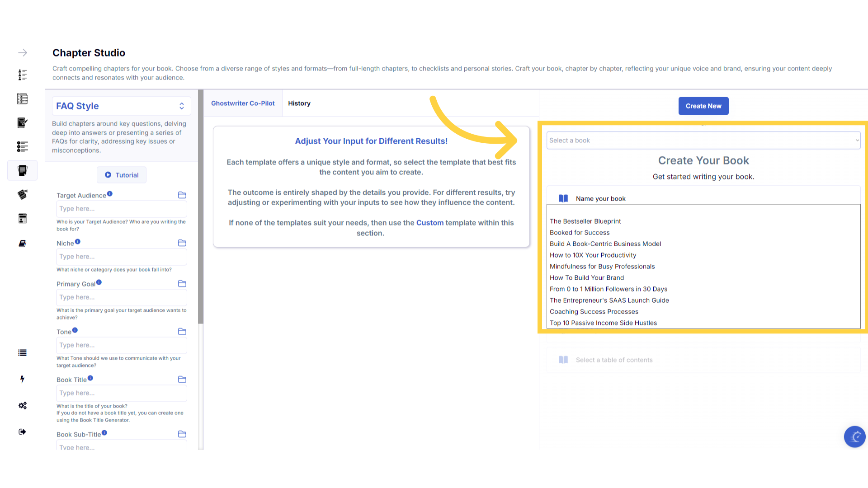
Task: Open the settings gears sidebar icon
Action: pos(22,405)
